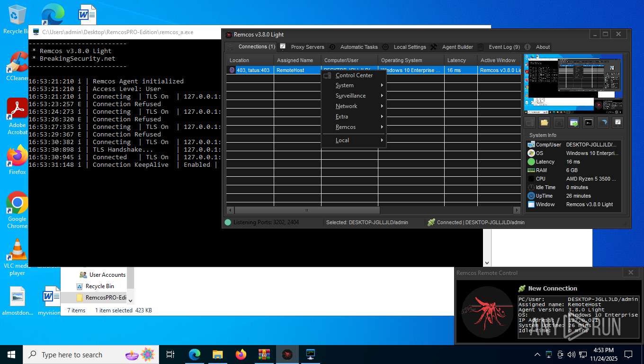Launch the Firefox desktop shortcut

click(17, 160)
